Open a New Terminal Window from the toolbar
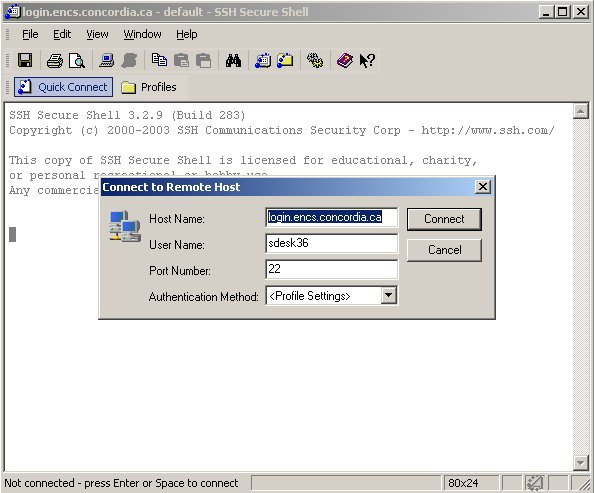594x493 pixels. point(263,60)
